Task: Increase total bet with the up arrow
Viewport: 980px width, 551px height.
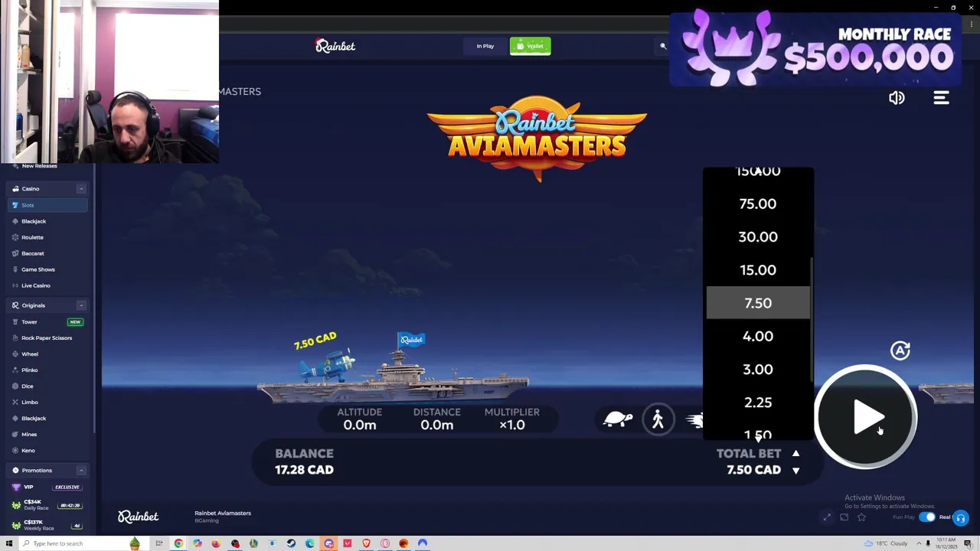Action: coord(795,454)
